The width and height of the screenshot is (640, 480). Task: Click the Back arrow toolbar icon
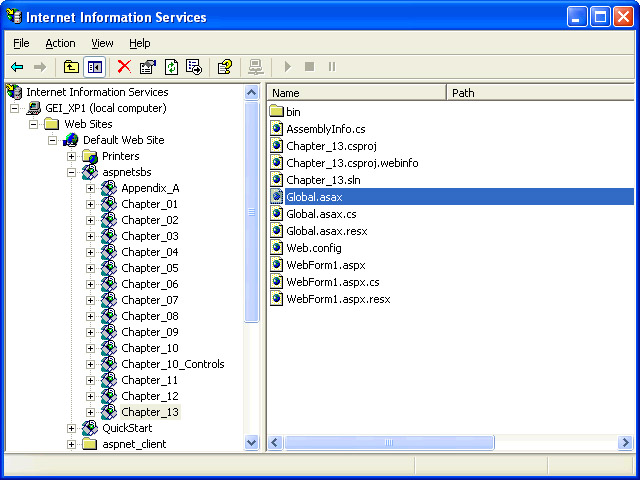tap(17, 67)
